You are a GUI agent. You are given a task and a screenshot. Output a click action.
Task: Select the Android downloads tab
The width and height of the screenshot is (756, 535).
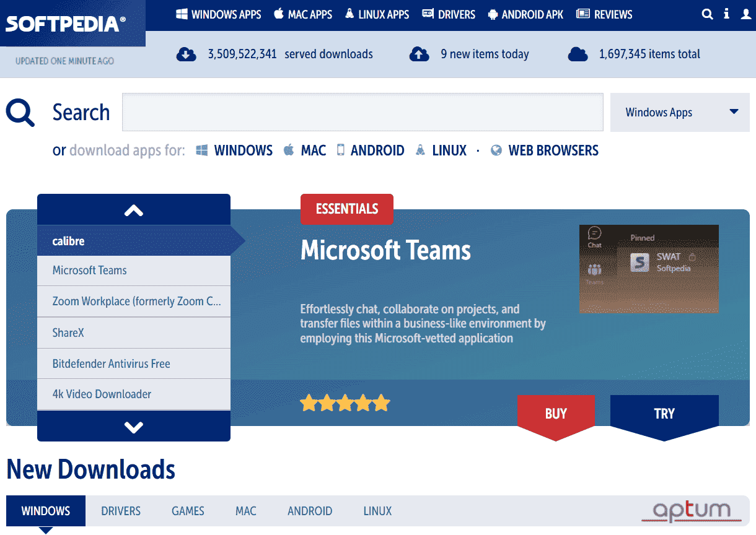tap(310, 511)
